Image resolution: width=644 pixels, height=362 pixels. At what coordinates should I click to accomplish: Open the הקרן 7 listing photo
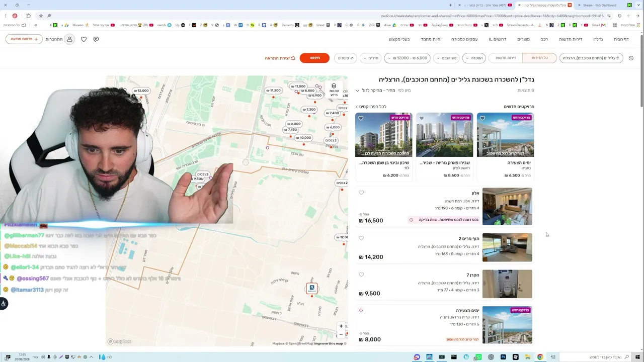click(507, 284)
